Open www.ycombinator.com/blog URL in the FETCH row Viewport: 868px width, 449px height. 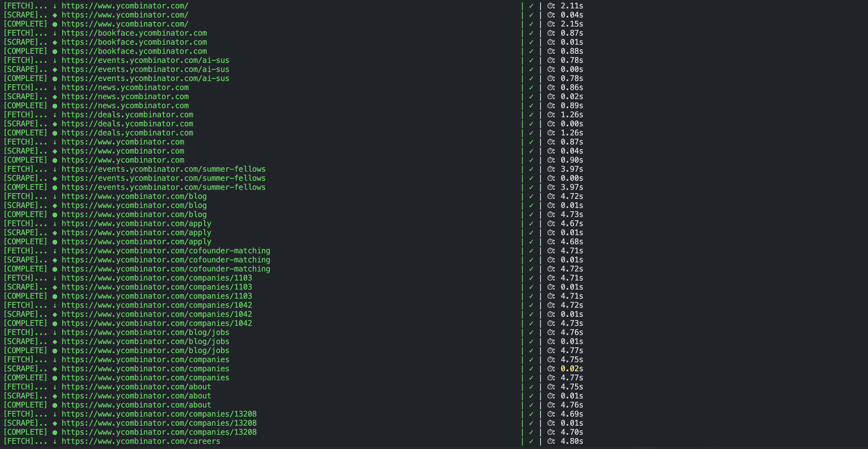point(134,197)
